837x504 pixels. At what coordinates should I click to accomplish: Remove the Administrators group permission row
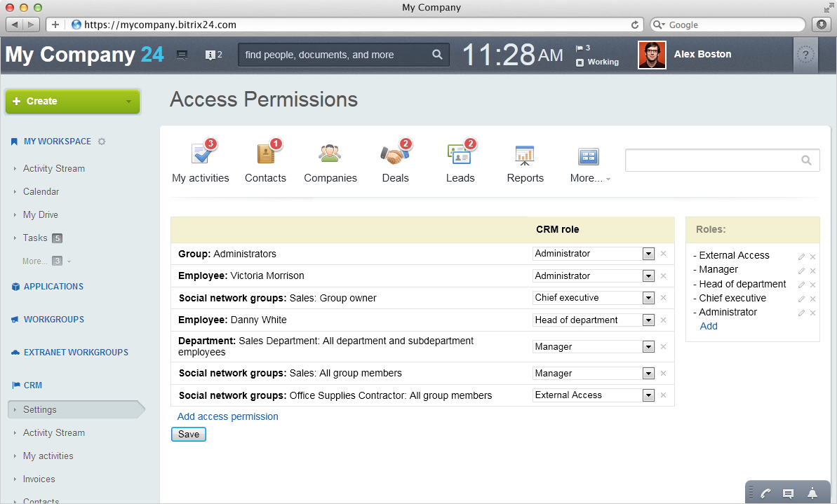coord(663,254)
